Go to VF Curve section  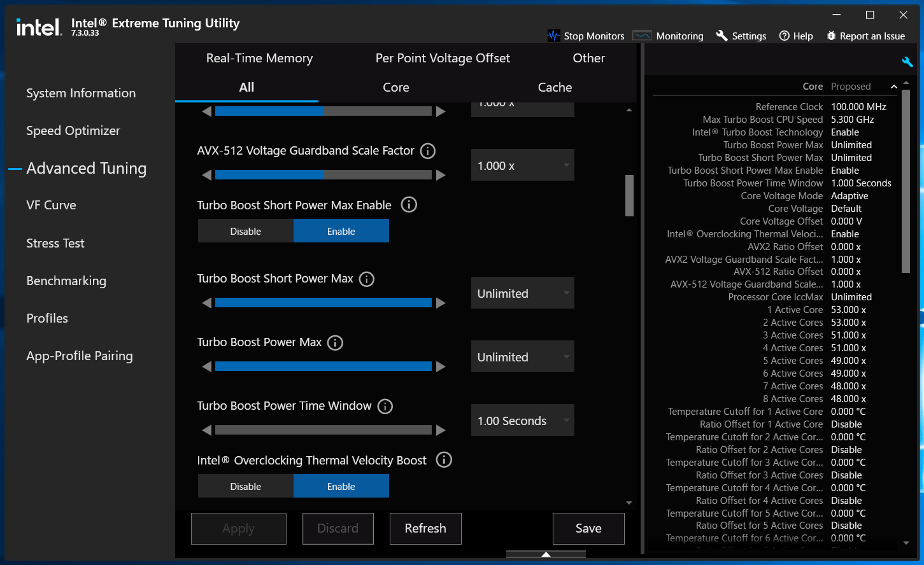pos(51,205)
